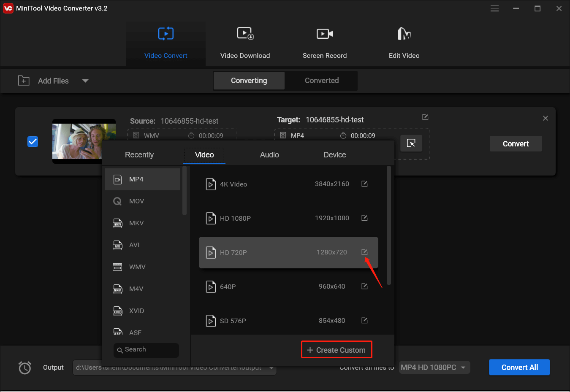Open the Screen Record tab
570x392 pixels.
325,44
